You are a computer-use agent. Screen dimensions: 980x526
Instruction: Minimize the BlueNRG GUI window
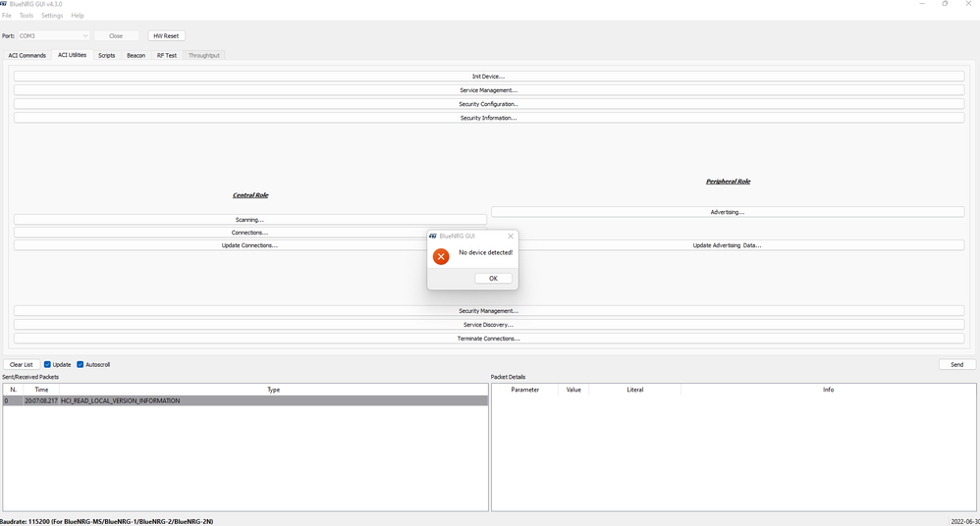coord(922,4)
